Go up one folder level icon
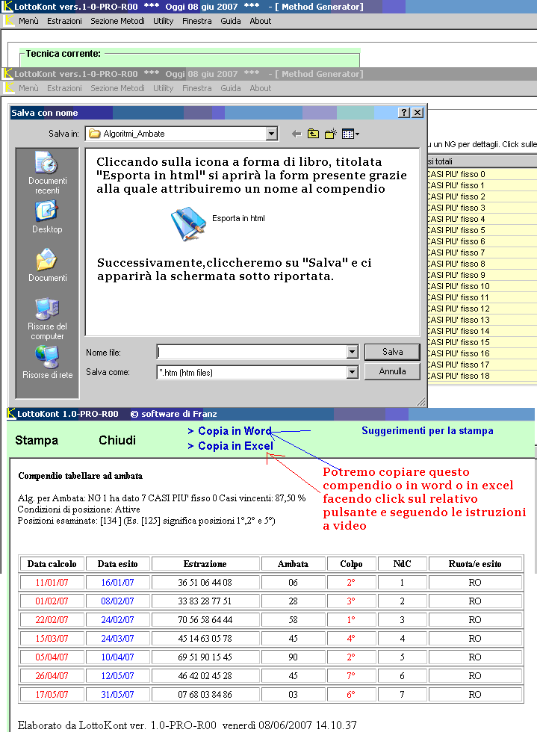This screenshot has width=537, height=756. 314,134
